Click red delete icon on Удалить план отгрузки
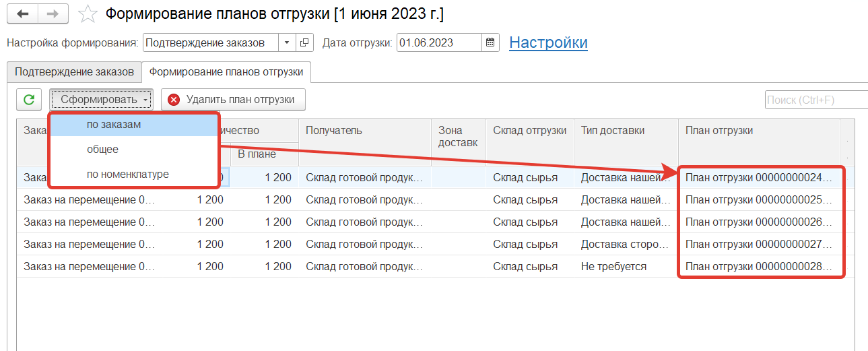The width and height of the screenshot is (868, 351). point(174,100)
